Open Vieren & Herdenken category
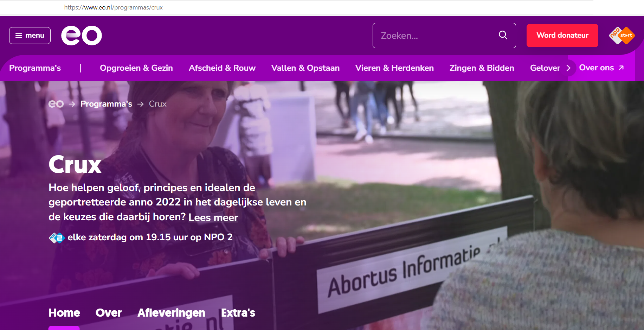Screen dimensions: 644x330 tap(394, 68)
